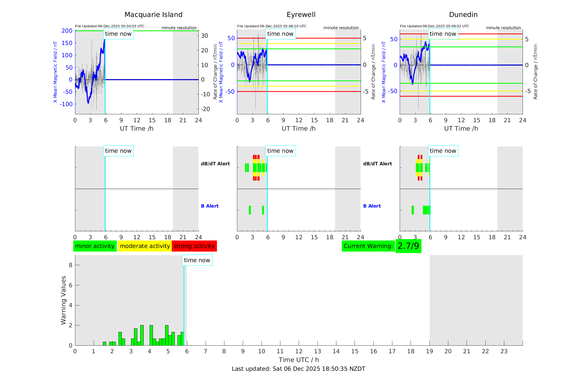The width and height of the screenshot is (578, 392).
Task: Click the Current Warning label
Action: coord(368,246)
